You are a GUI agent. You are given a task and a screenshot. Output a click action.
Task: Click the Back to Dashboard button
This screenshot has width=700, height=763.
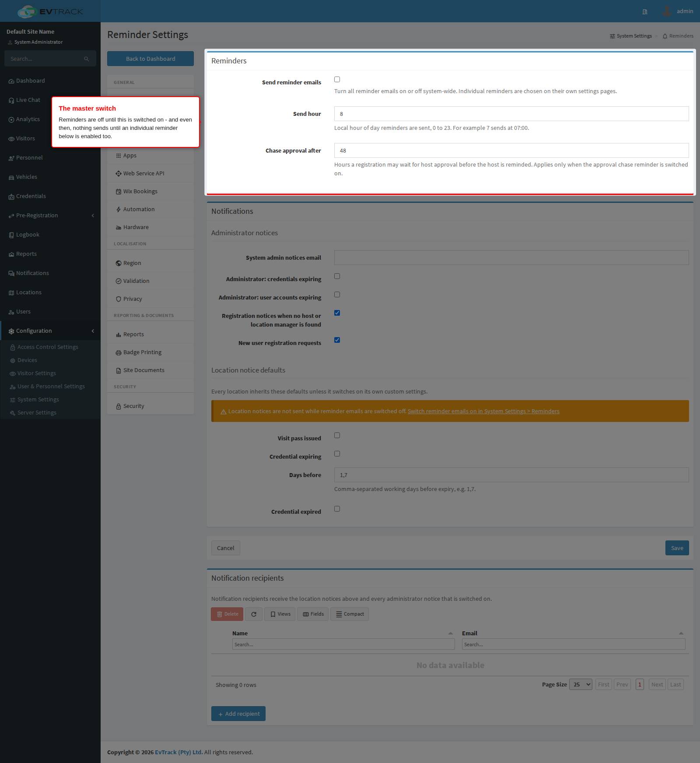tap(150, 59)
